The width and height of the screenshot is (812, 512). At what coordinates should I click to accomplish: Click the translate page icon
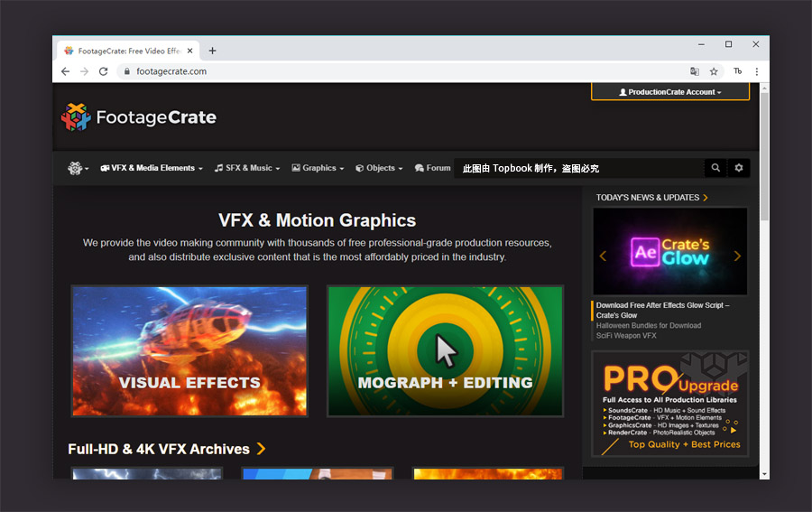click(695, 71)
